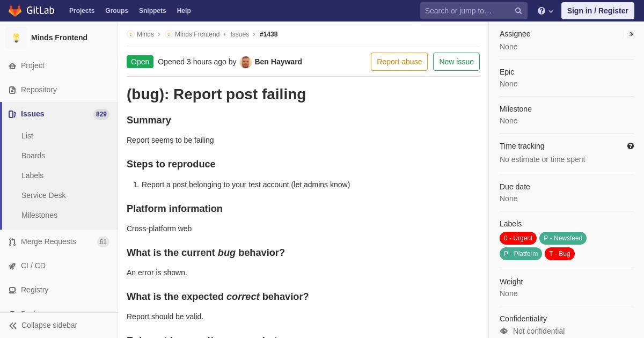The height and width of the screenshot is (338, 644).
Task: Click the P - Platform label
Action: 521,254
